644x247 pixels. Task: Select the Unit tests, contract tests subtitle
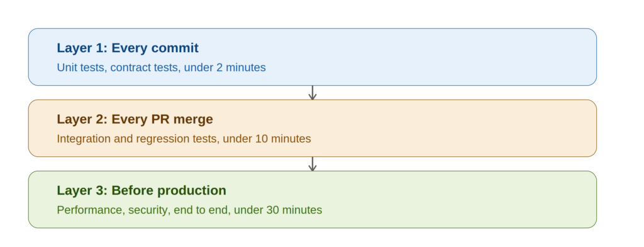point(162,67)
